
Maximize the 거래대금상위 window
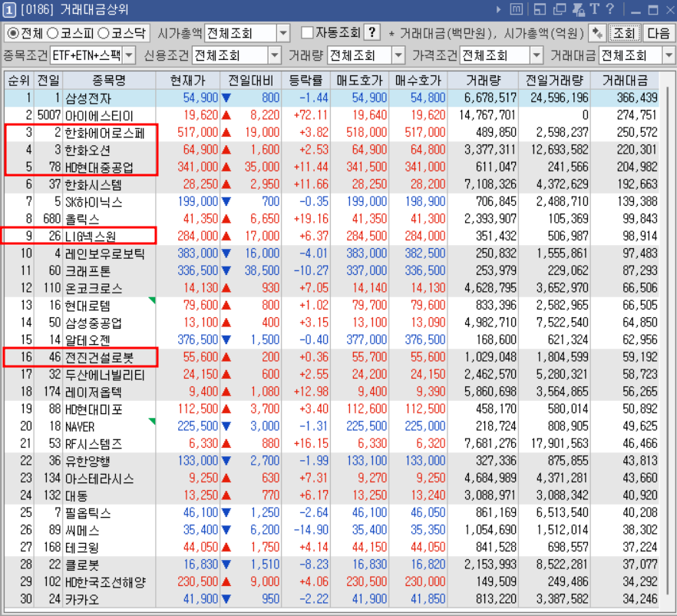tap(653, 9)
